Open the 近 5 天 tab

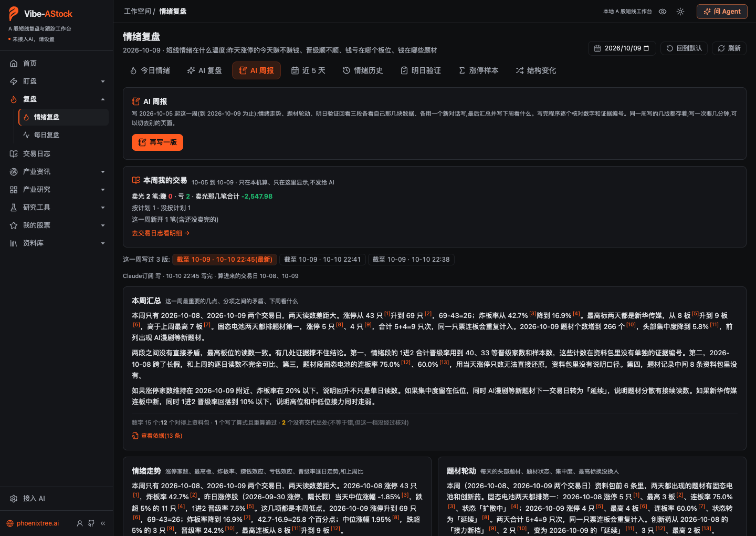308,70
